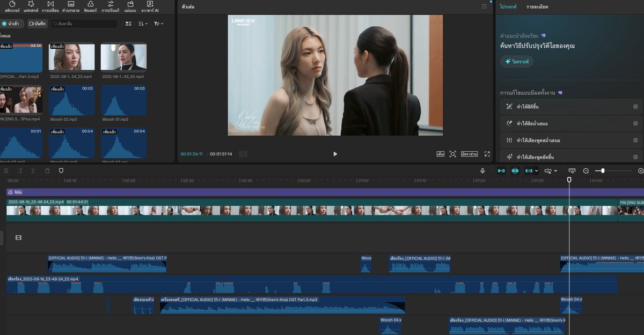644x335 pixels.
Task: Select the main video clip 2025-08-16_23-48-24_23.mp4
Action: [312, 210]
